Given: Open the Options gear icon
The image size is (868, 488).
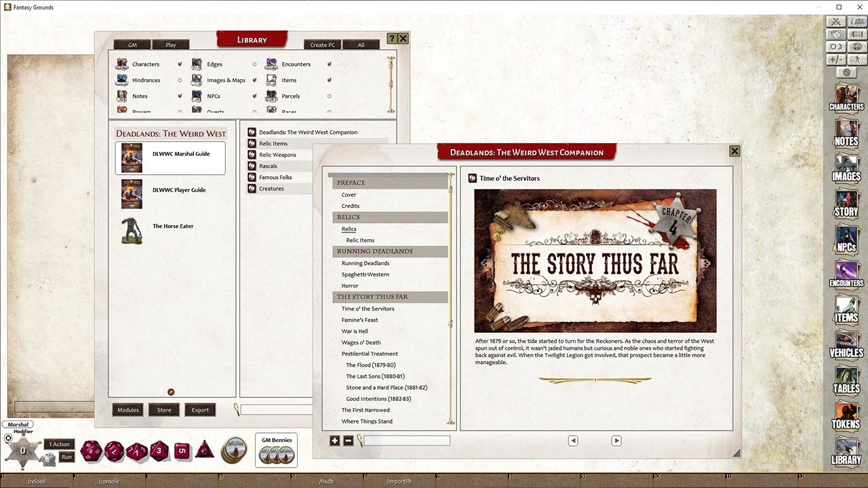Looking at the screenshot, I should click(x=846, y=72).
